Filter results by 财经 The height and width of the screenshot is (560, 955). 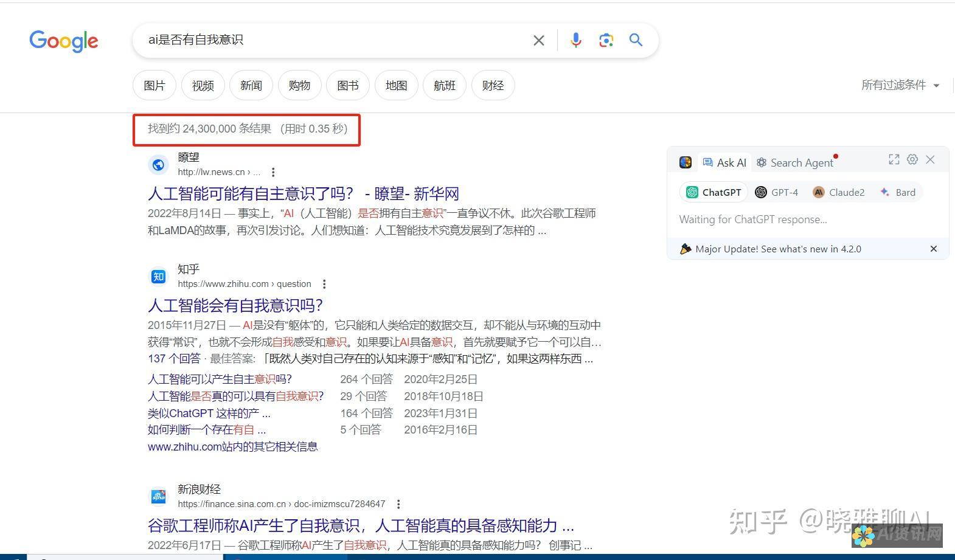[x=493, y=86]
